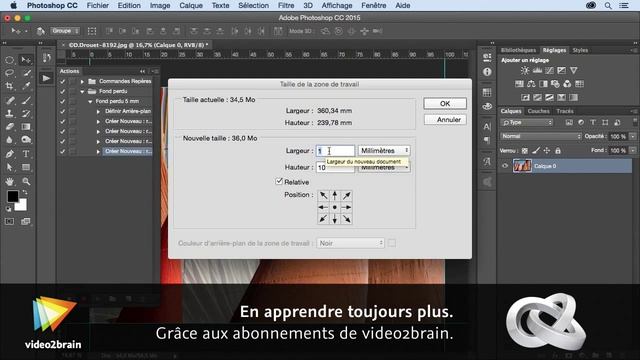The image size is (640, 360).
Task: Select the Quick Selection tool
Action: click(x=26, y=73)
